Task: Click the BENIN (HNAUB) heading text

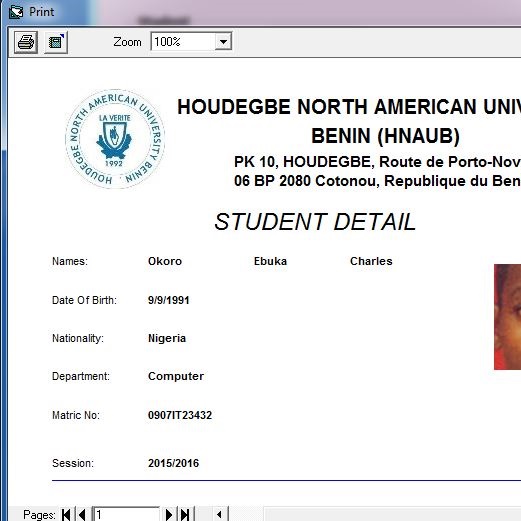Action: pos(385,136)
